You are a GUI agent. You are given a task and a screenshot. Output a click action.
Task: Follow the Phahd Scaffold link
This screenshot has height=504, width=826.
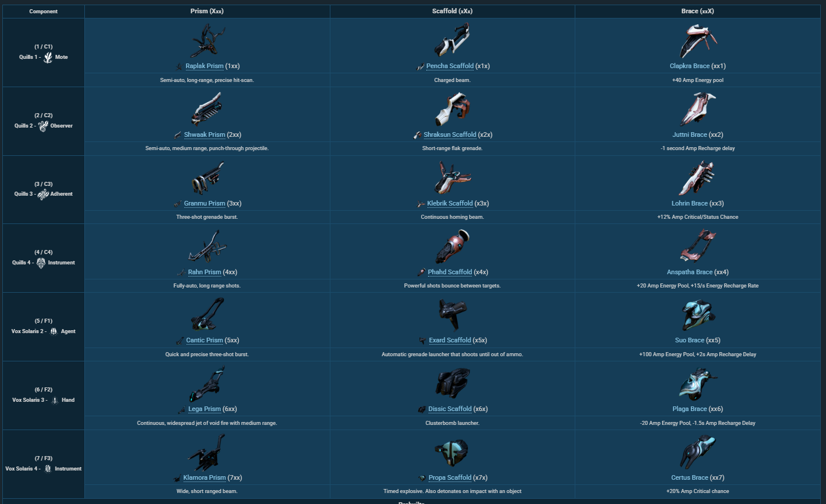(x=450, y=272)
